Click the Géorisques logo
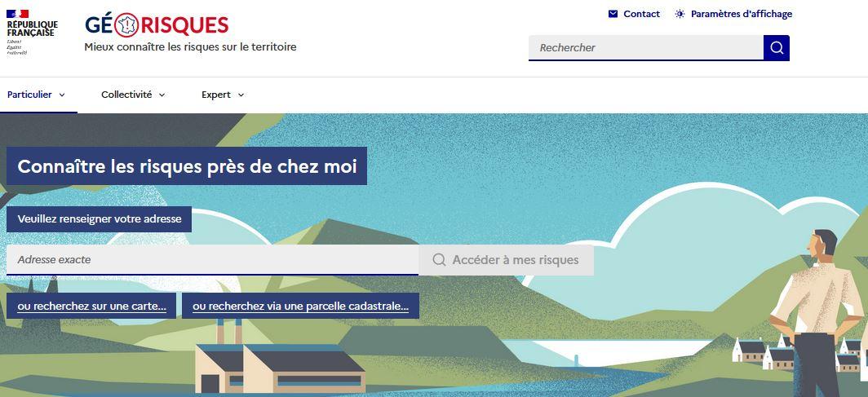868x397 pixels. click(x=157, y=25)
